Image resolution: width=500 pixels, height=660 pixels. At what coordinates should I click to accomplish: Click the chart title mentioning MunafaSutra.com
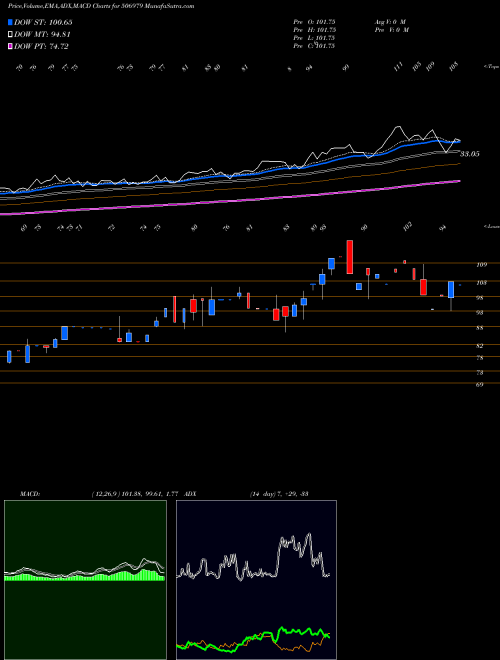coord(101,6)
